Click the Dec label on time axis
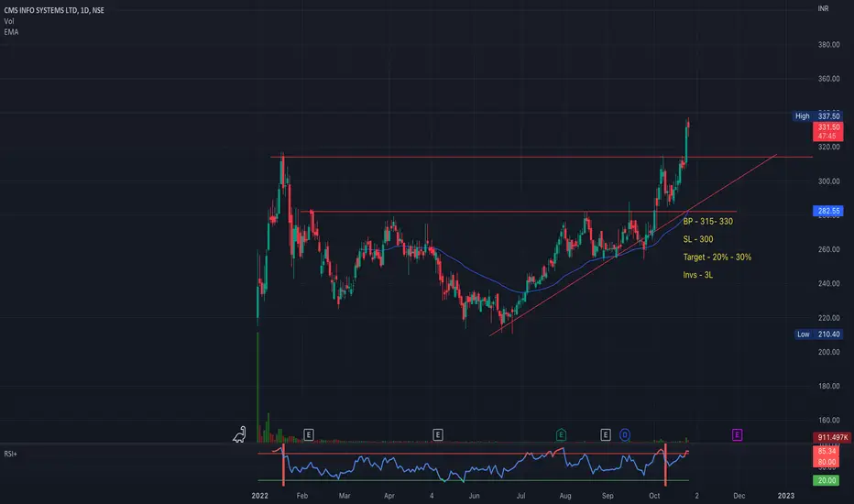The height and width of the screenshot is (504, 854). (739, 496)
